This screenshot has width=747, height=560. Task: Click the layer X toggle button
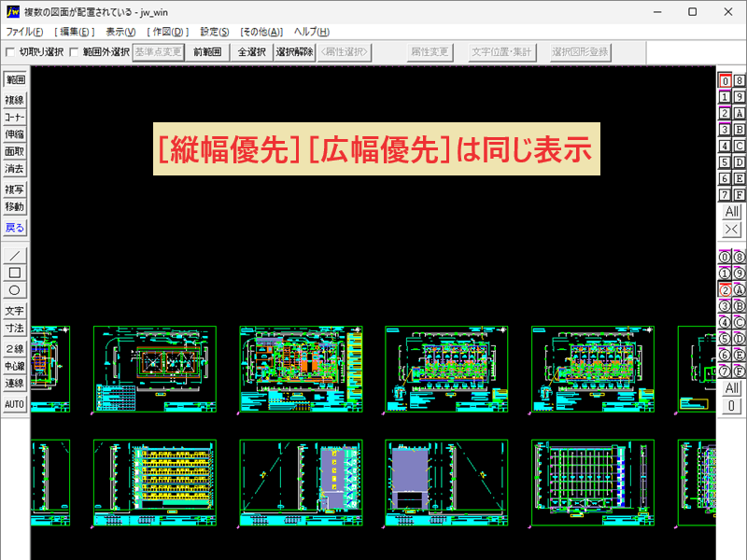click(732, 230)
